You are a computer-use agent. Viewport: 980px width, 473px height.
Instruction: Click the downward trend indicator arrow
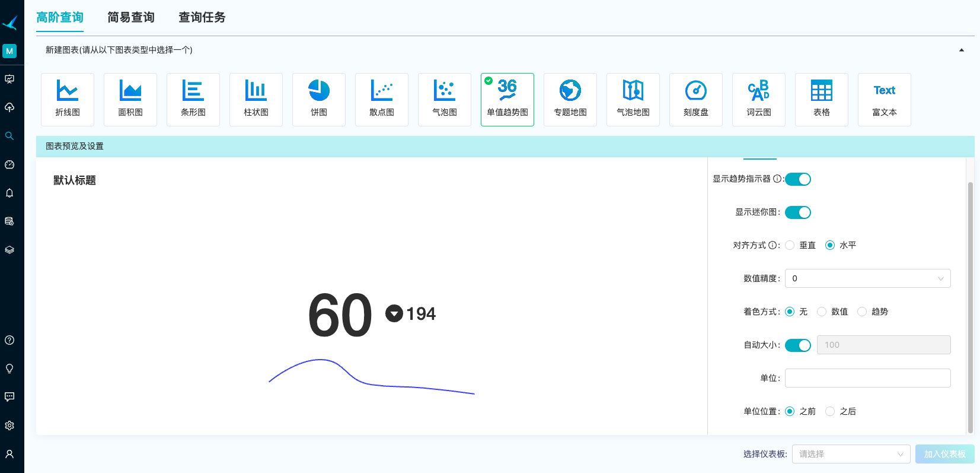click(x=394, y=313)
